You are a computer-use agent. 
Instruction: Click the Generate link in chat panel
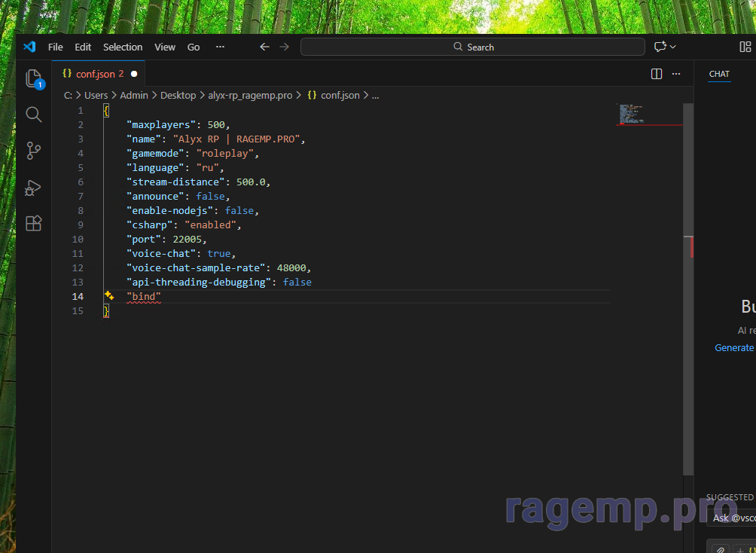coord(734,347)
